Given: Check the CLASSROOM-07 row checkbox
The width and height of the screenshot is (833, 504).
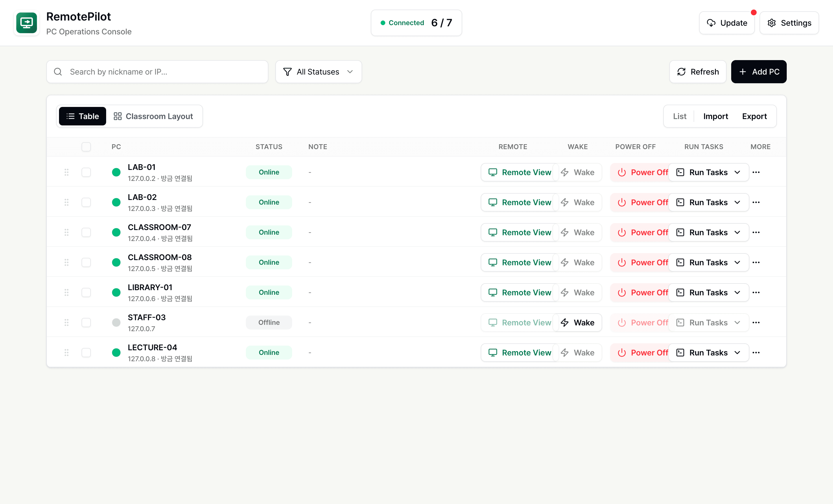Looking at the screenshot, I should [86, 232].
